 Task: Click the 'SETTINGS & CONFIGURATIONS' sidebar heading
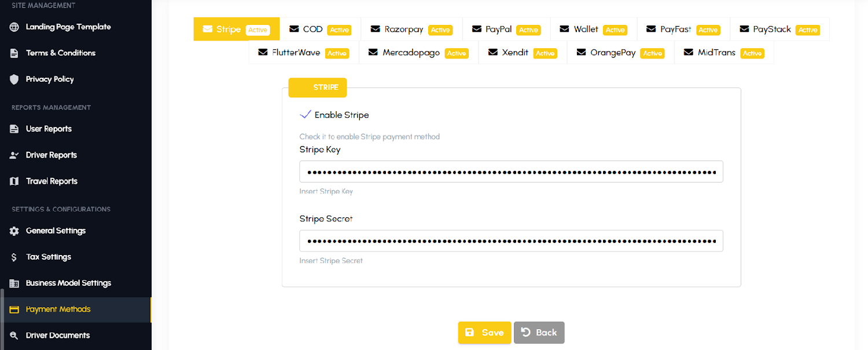click(61, 209)
